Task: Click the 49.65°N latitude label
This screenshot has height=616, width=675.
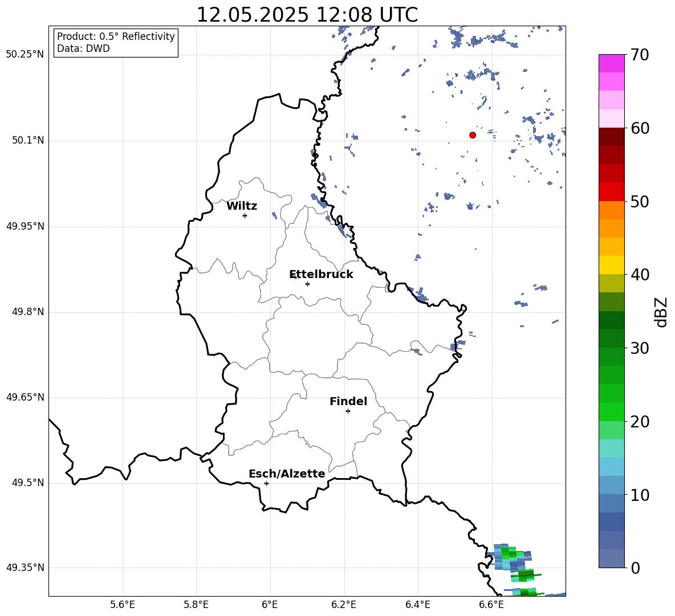Action: click(25, 397)
